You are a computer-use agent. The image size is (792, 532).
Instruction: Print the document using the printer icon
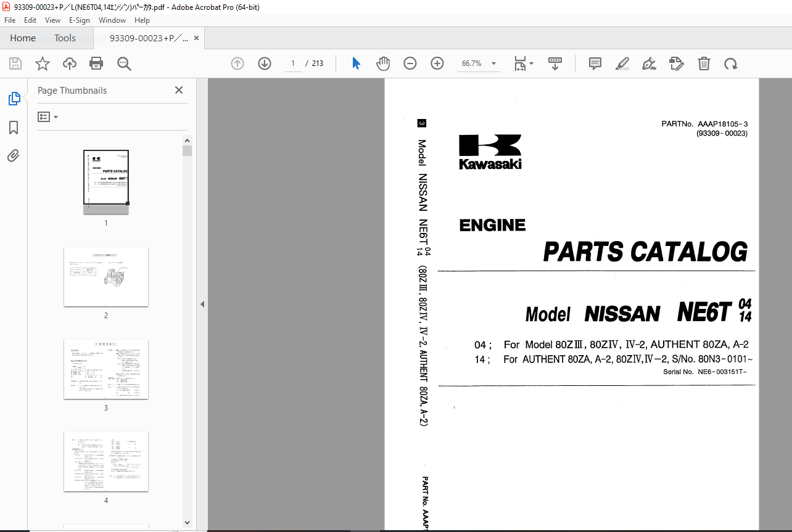coord(96,63)
